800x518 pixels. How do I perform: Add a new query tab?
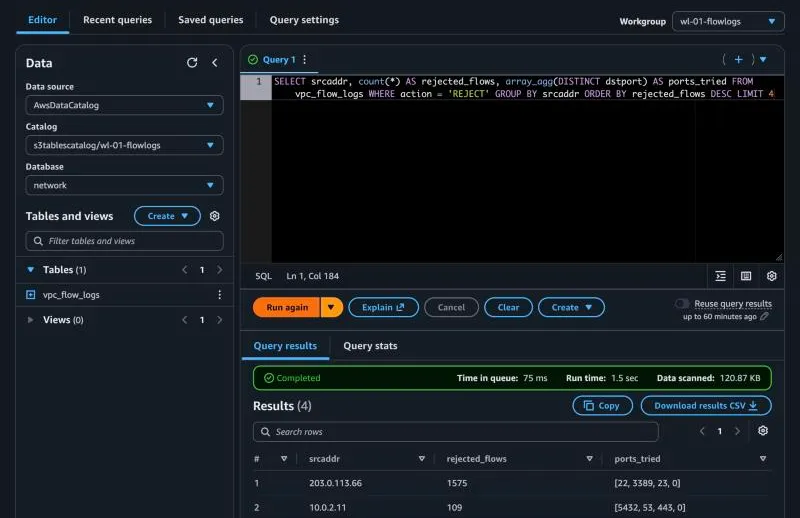tap(738, 60)
